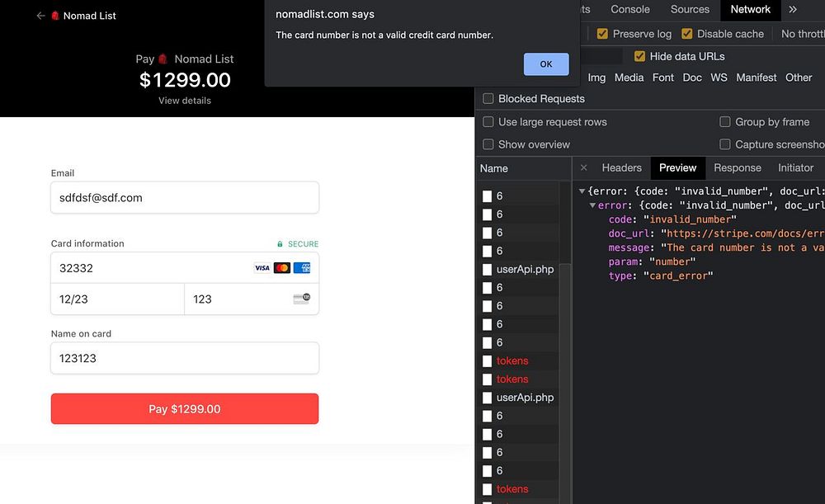Click the expiry field showing 12/23
The image size is (825, 504).
pos(118,299)
